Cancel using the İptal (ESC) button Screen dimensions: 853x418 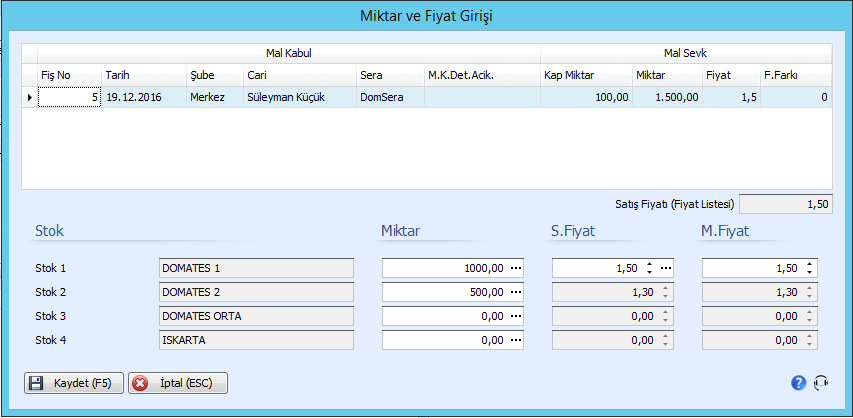(178, 383)
